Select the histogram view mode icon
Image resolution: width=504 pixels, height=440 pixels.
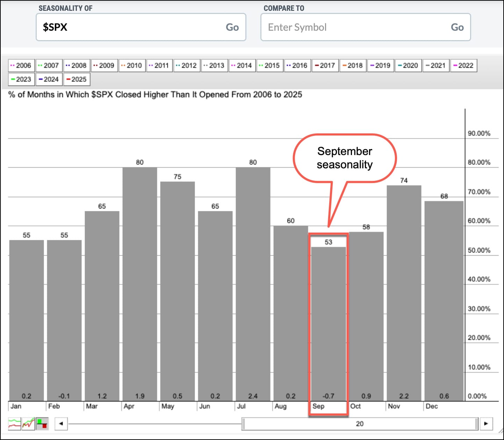pos(42,424)
